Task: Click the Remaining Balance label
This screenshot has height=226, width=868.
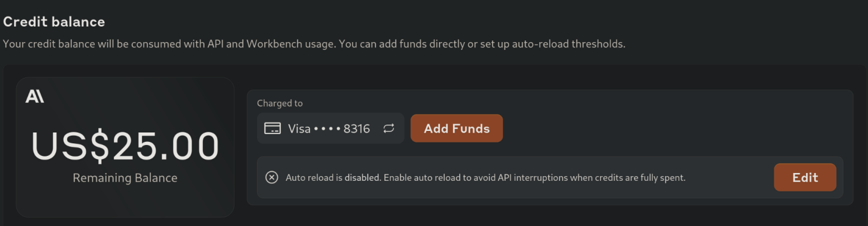Action: point(125,178)
